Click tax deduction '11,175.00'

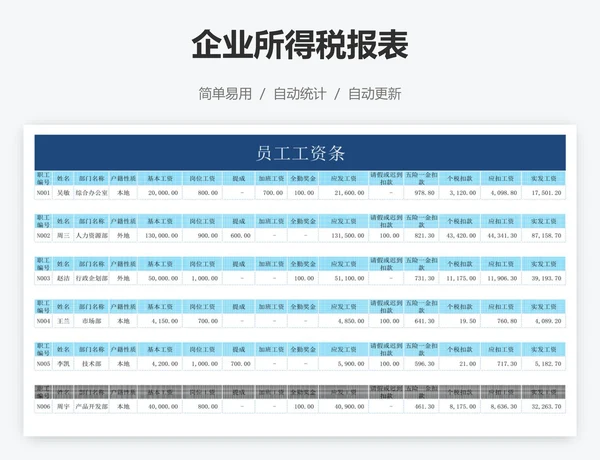pos(461,278)
